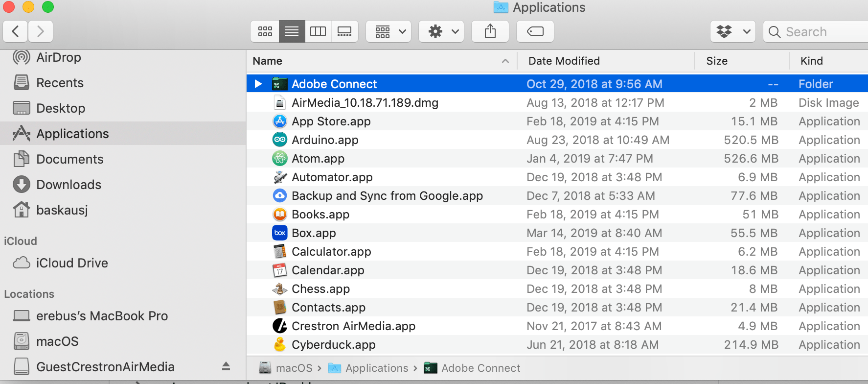Sort by the Kind column
Image resolution: width=868 pixels, height=384 pixels.
click(x=829, y=61)
